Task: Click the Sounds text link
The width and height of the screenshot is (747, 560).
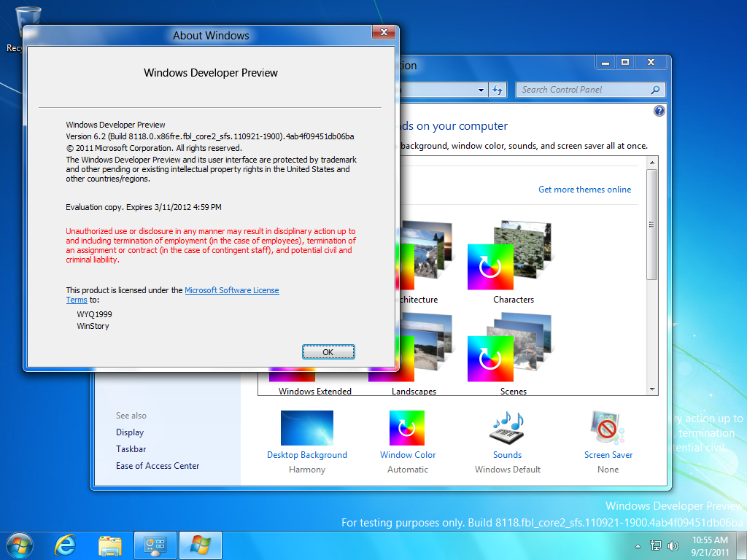Action: click(x=508, y=455)
